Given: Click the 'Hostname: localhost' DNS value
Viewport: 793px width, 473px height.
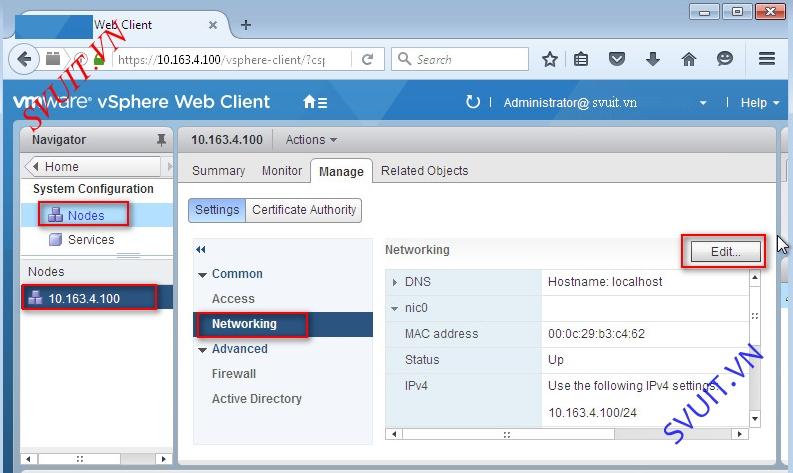Looking at the screenshot, I should tap(605, 282).
